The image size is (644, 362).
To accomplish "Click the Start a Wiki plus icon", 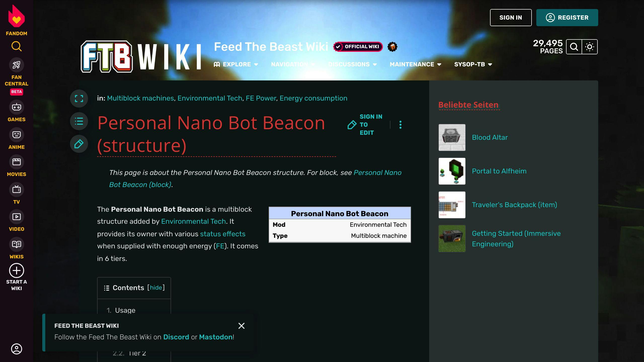I will pos(17,270).
